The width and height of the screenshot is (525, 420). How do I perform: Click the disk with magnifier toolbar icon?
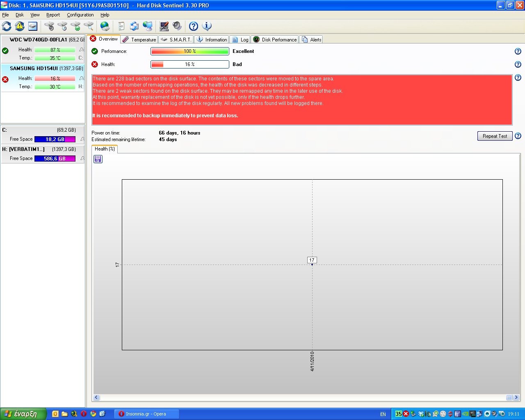(x=89, y=26)
